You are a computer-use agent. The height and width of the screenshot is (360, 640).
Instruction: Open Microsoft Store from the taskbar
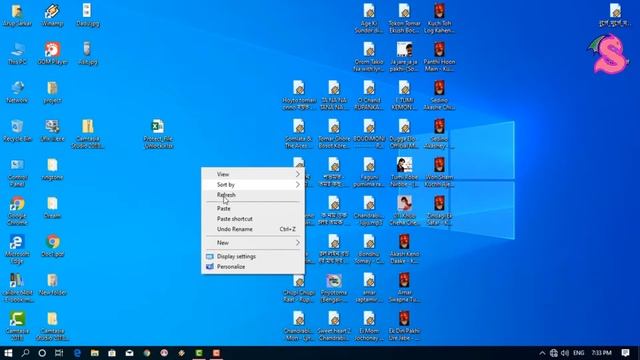tap(112, 353)
